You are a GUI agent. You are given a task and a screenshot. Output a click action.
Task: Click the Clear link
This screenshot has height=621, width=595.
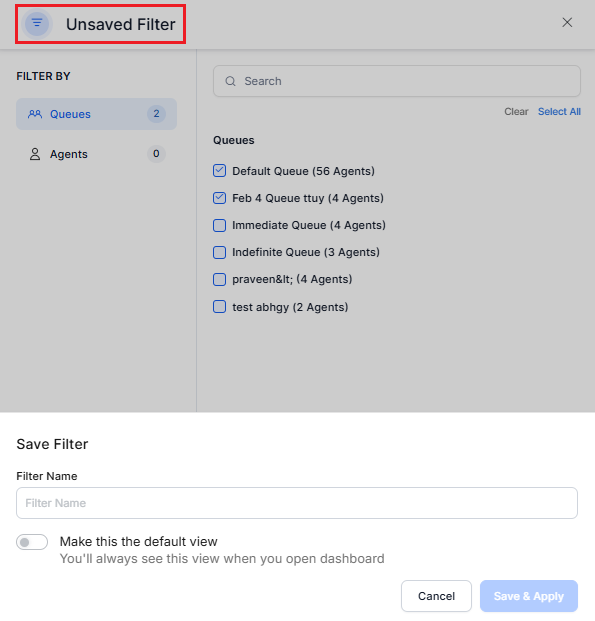[x=516, y=112]
